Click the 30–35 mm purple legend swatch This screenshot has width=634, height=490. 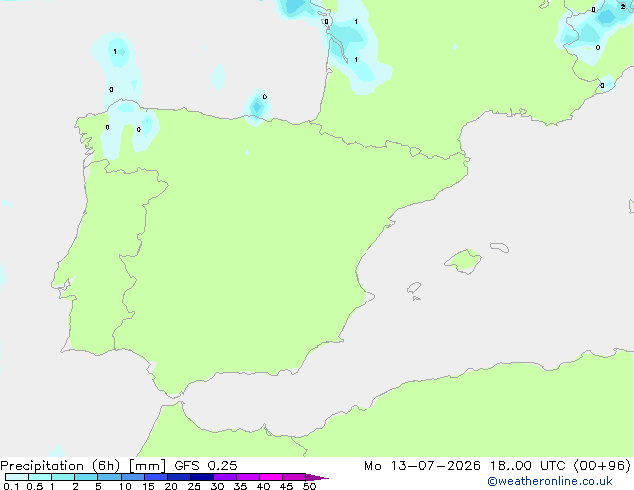224,477
